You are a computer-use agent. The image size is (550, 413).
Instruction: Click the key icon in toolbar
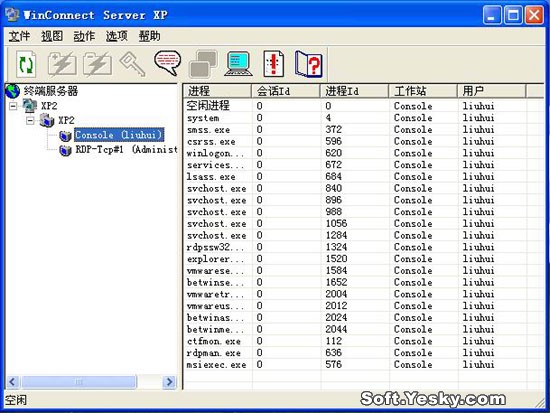pyautogui.click(x=132, y=64)
